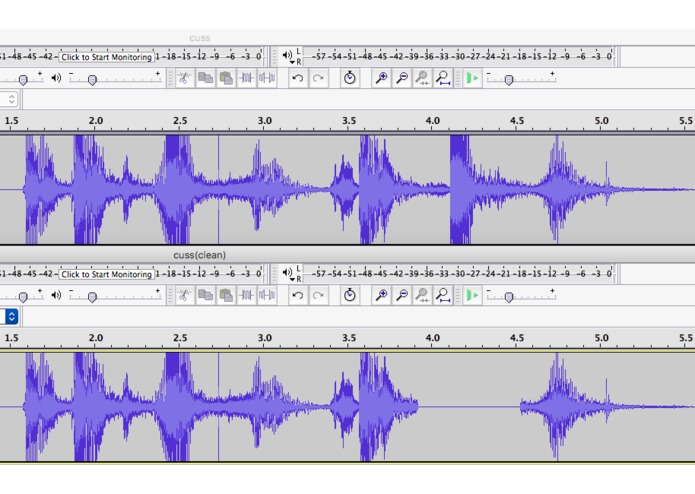Click the 4.0 mark on cuss(clean) timeline
This screenshot has height=494, width=695.
[433, 338]
